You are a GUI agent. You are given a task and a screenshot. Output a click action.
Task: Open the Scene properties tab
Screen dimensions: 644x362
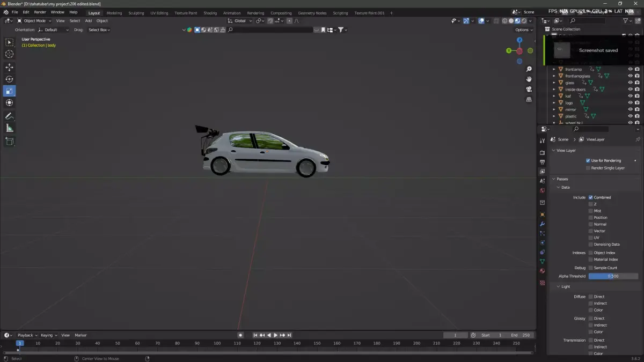pyautogui.click(x=542, y=181)
